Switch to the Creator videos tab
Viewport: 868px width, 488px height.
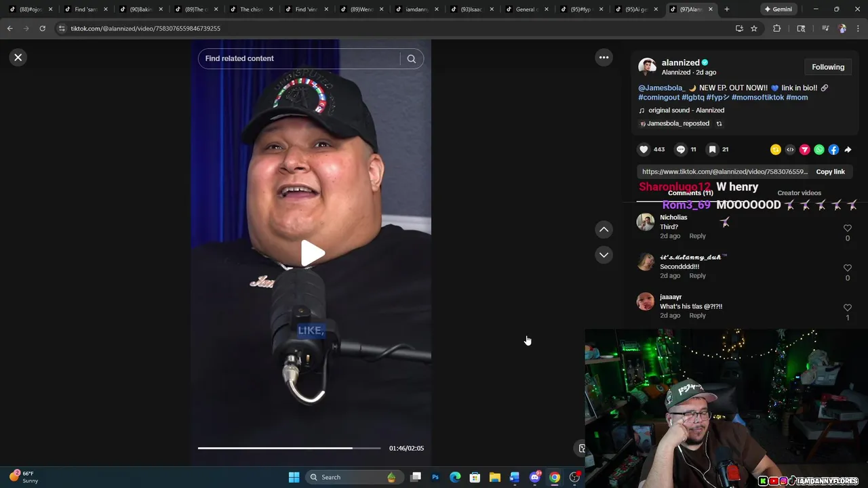[799, 193]
